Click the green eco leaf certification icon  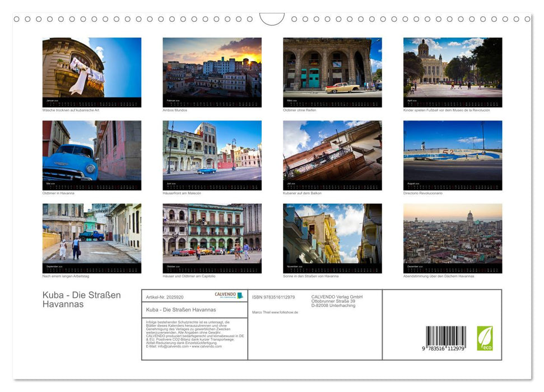pos(485,338)
